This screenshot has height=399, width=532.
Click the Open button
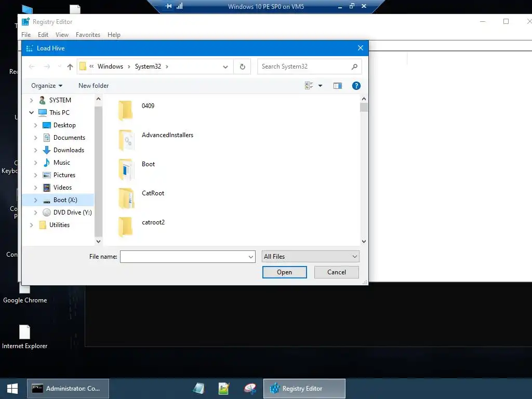(284, 272)
